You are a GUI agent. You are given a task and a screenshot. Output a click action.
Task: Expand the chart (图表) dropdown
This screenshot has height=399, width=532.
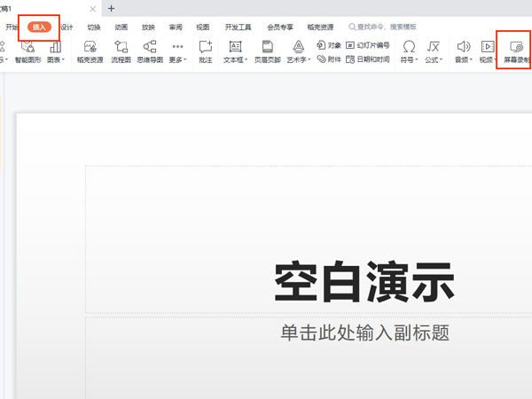[56, 59]
